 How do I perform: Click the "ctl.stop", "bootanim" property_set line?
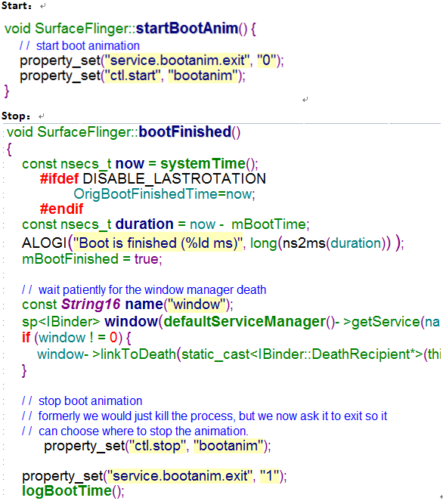tap(157, 446)
